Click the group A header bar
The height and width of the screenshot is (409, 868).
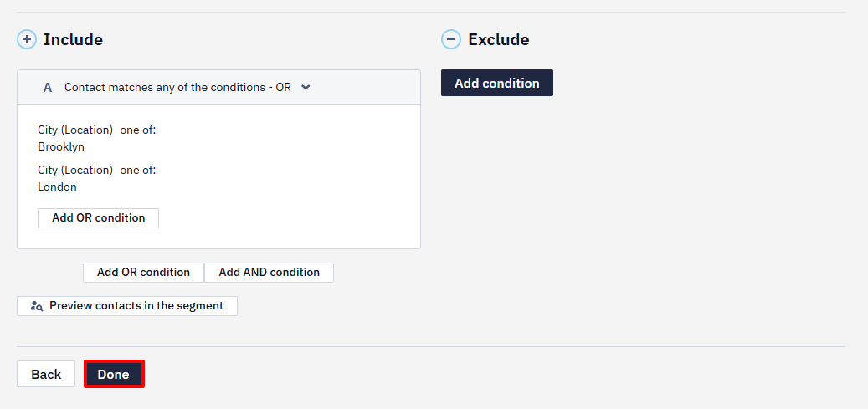tap(218, 88)
